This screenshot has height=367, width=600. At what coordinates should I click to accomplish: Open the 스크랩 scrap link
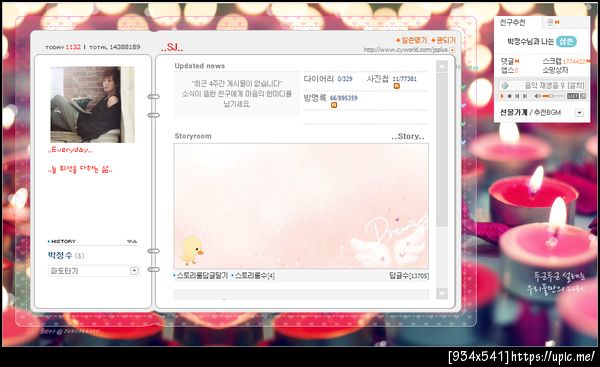[552, 61]
